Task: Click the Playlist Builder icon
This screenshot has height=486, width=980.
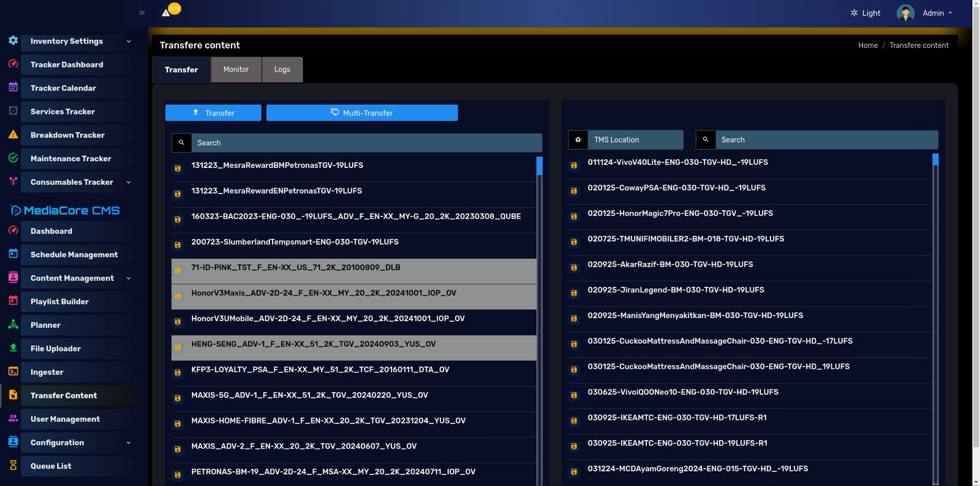Action: pyautogui.click(x=13, y=301)
